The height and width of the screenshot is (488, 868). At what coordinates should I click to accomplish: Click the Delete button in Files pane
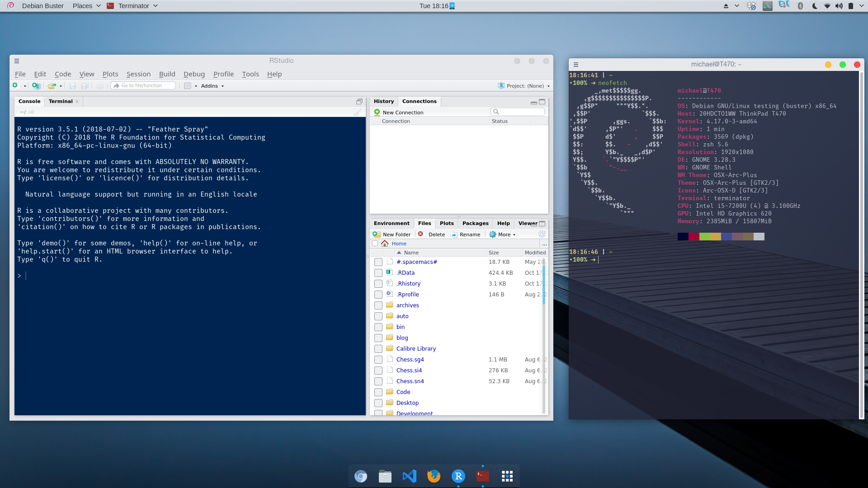click(x=432, y=235)
